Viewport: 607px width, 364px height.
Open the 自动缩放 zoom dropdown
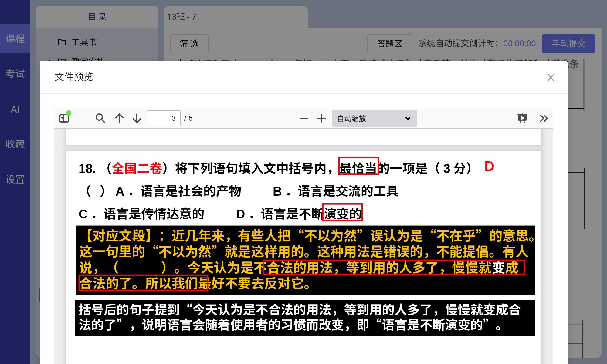click(x=374, y=118)
